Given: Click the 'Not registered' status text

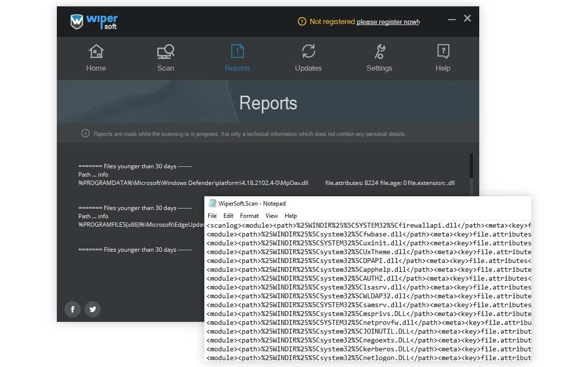Looking at the screenshot, I should coord(332,22).
